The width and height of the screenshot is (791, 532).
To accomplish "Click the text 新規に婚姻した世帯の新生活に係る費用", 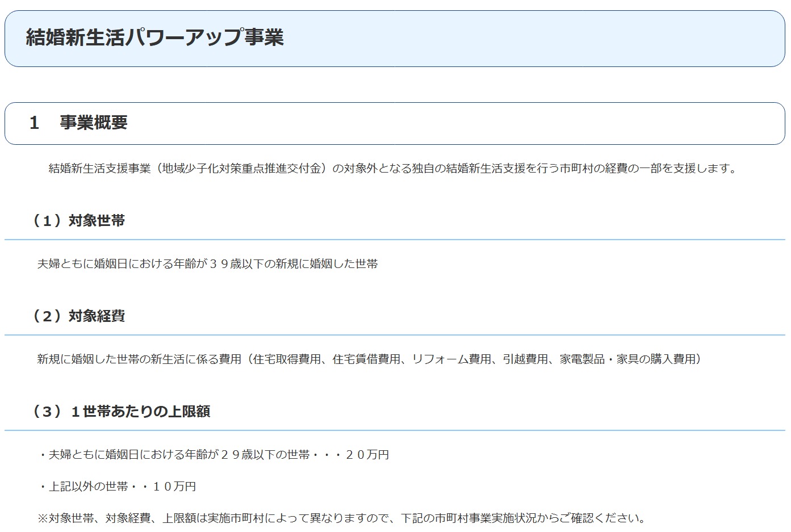I will pos(139,359).
